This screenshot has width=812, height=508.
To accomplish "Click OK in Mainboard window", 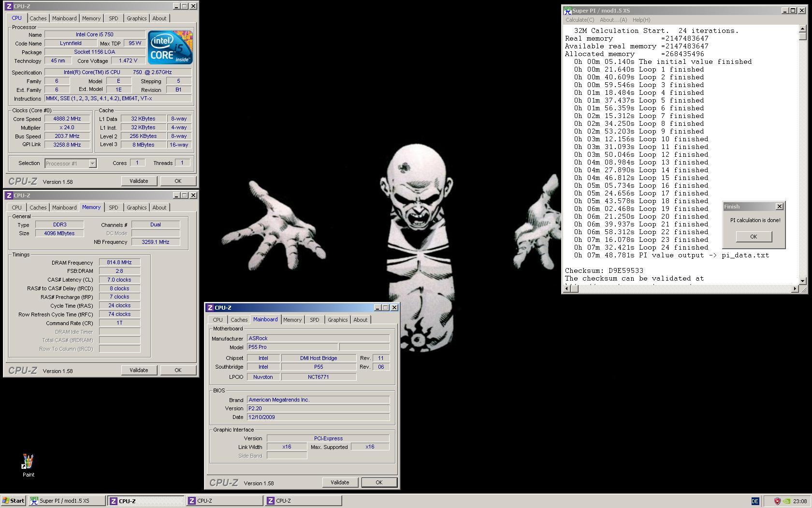I will tap(379, 482).
